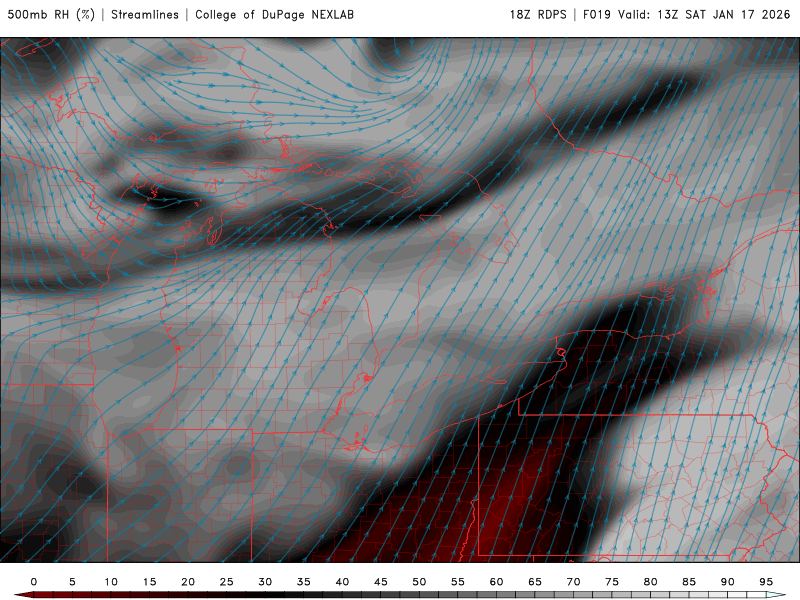Click the colorbar label '20'
The width and height of the screenshot is (800, 600).
coord(188,582)
